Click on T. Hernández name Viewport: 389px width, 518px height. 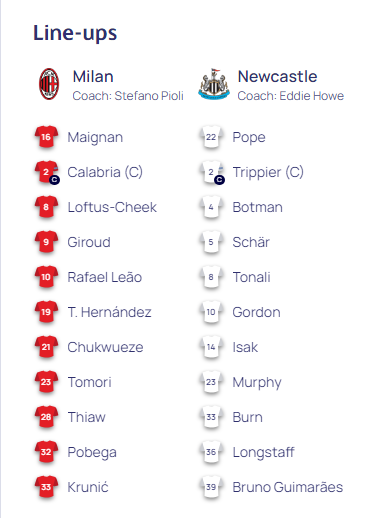tap(109, 312)
